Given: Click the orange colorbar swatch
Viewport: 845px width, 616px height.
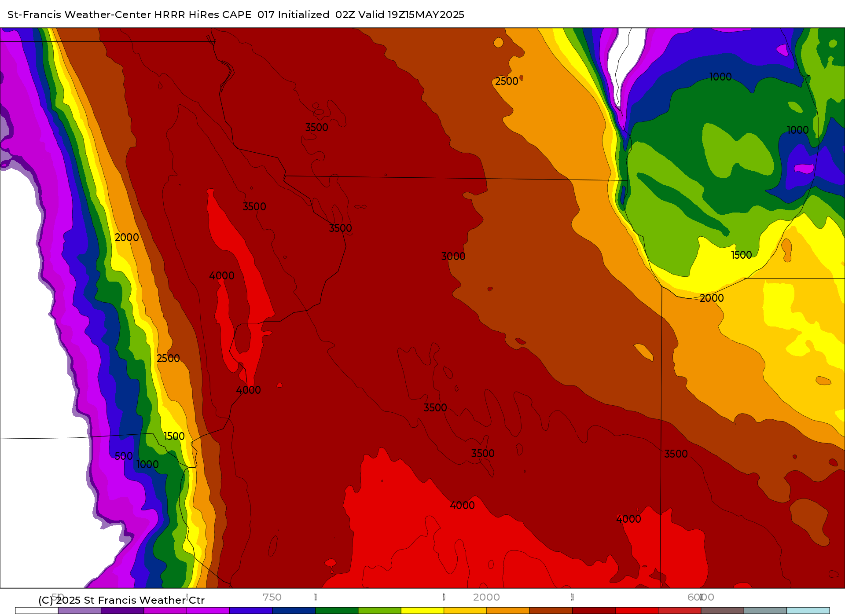Looking at the screenshot, I should [508, 611].
